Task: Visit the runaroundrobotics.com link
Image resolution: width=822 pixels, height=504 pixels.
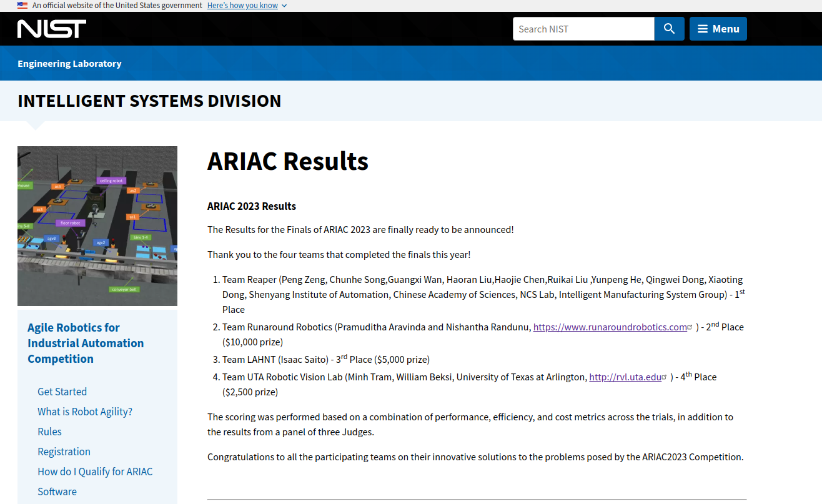Action: click(x=610, y=327)
